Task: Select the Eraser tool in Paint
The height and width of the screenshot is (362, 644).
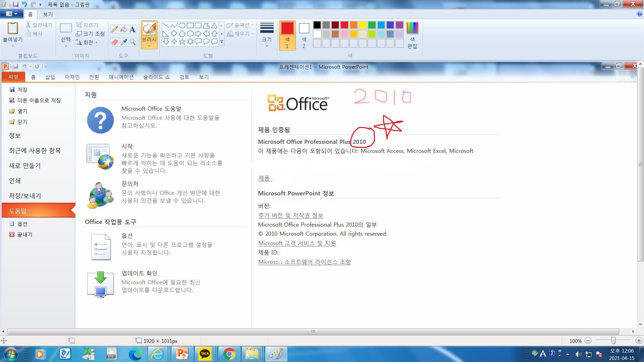Action: tap(114, 42)
